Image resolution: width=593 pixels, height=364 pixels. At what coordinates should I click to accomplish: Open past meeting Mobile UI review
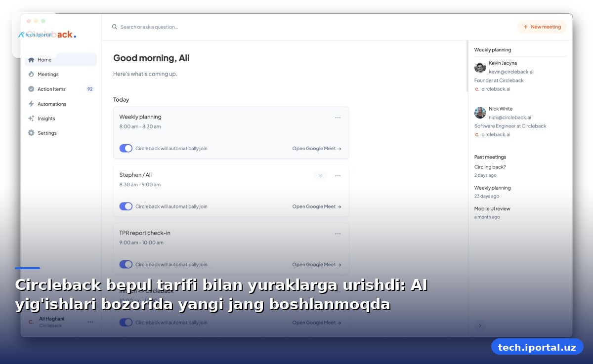pos(492,208)
